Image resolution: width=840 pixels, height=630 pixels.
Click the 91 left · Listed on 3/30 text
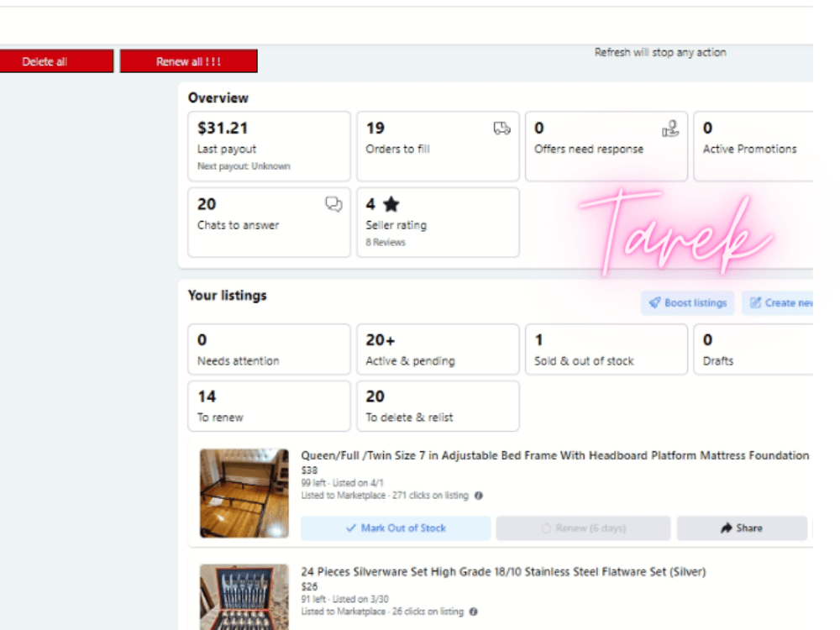coord(344,599)
